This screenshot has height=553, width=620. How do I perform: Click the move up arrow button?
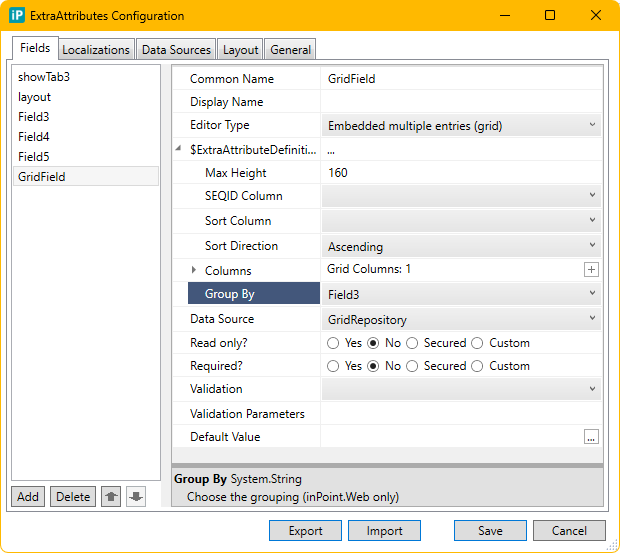click(x=112, y=497)
